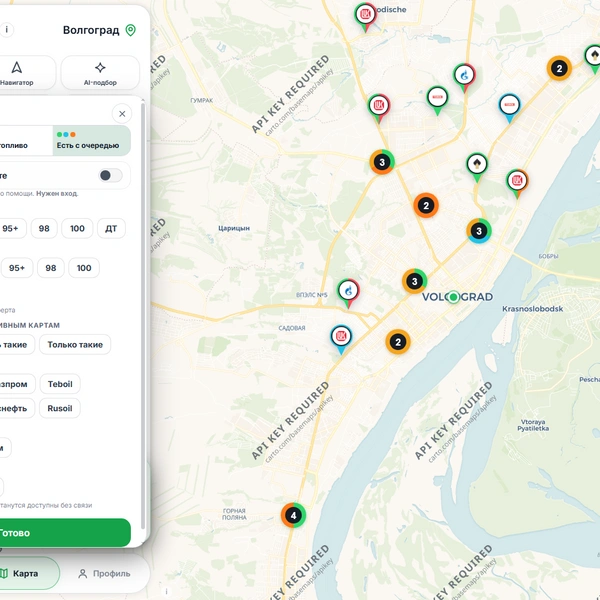Toggle 100 chip in the row with ДТ
The height and width of the screenshot is (600, 600).
(77, 228)
